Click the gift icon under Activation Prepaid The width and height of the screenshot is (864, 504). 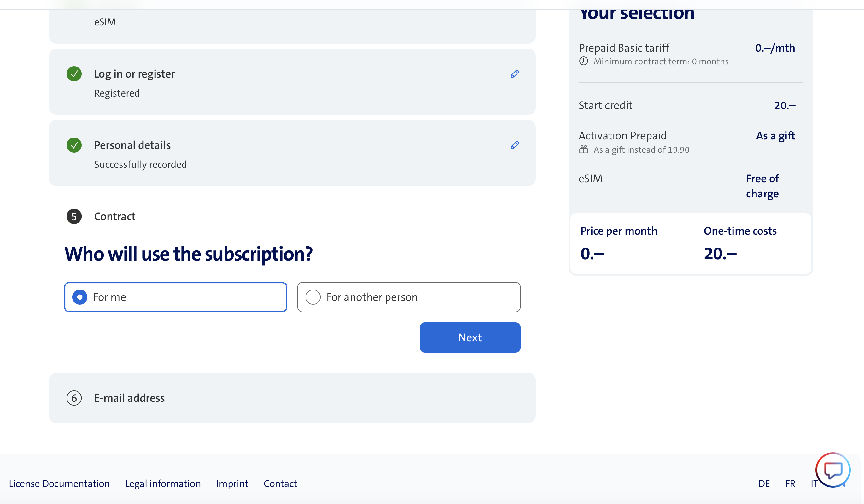584,150
